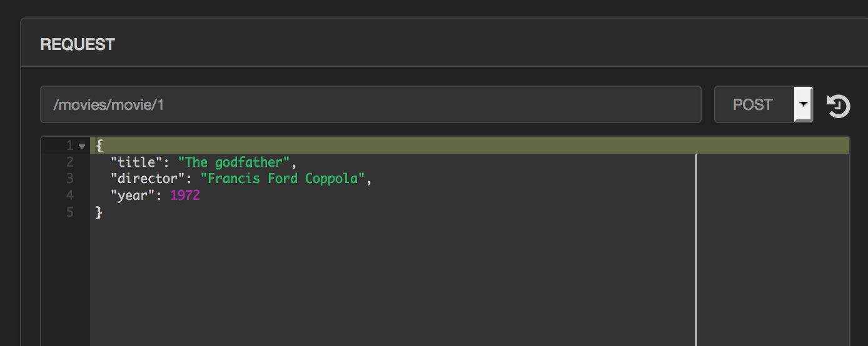Click the arrow beside the POST method

pyautogui.click(x=803, y=104)
